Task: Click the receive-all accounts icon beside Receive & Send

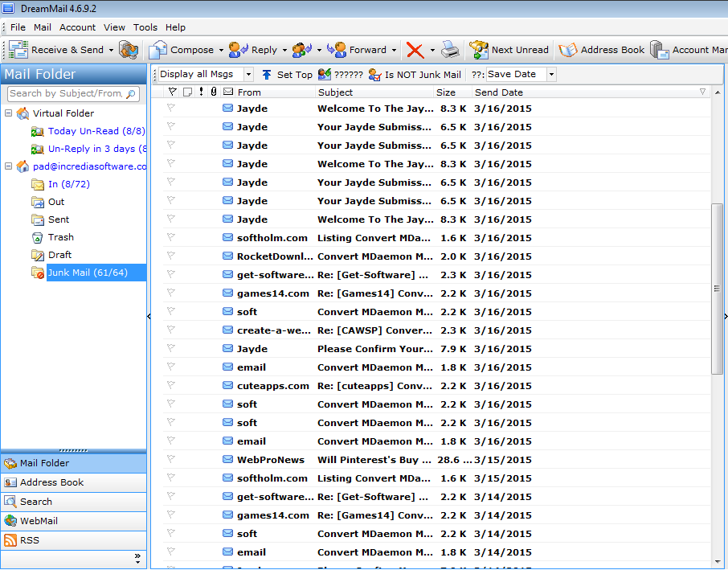Action: point(129,50)
